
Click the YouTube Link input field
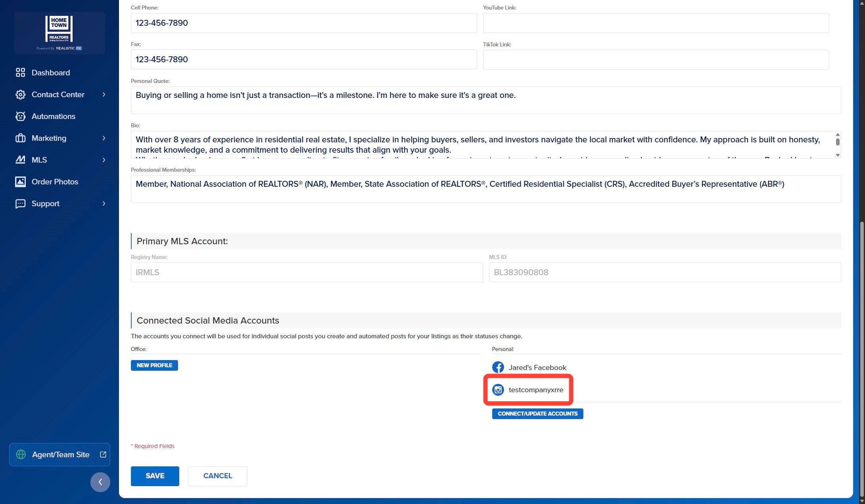[x=656, y=23]
